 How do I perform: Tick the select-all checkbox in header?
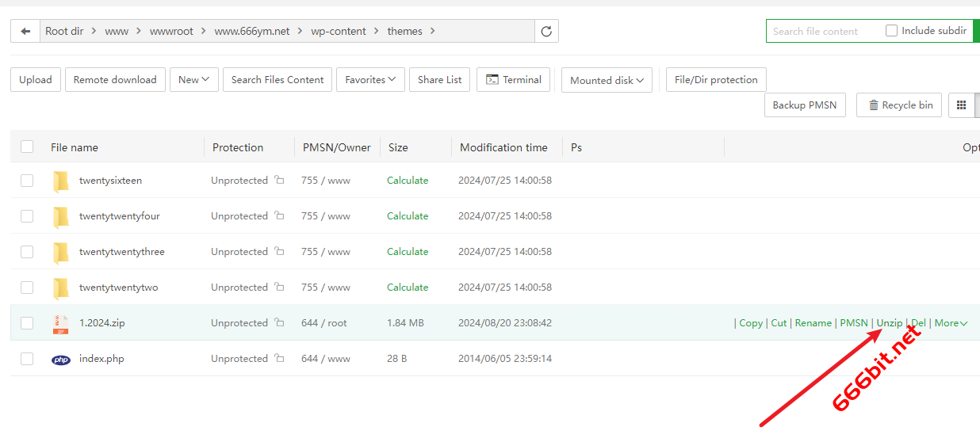pos(27,147)
